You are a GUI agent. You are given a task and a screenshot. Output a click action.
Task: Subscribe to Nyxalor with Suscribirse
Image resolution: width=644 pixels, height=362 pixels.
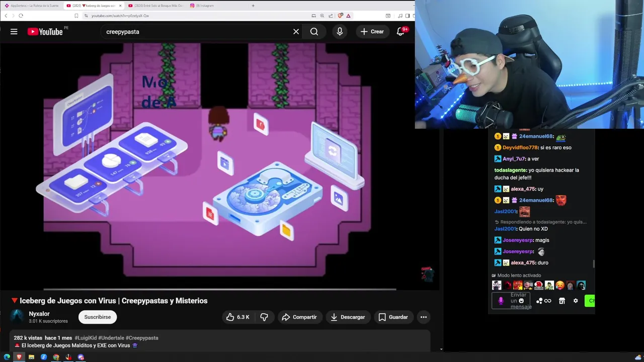point(98,317)
